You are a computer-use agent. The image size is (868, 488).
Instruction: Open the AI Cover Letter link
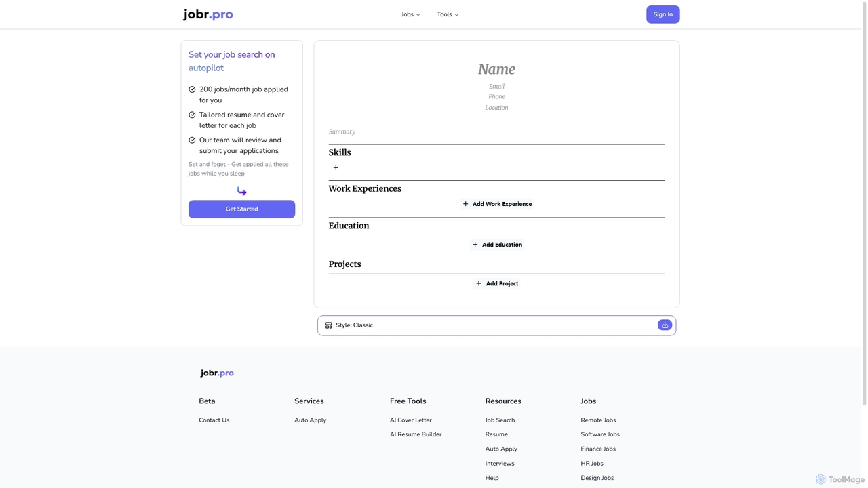(x=410, y=420)
